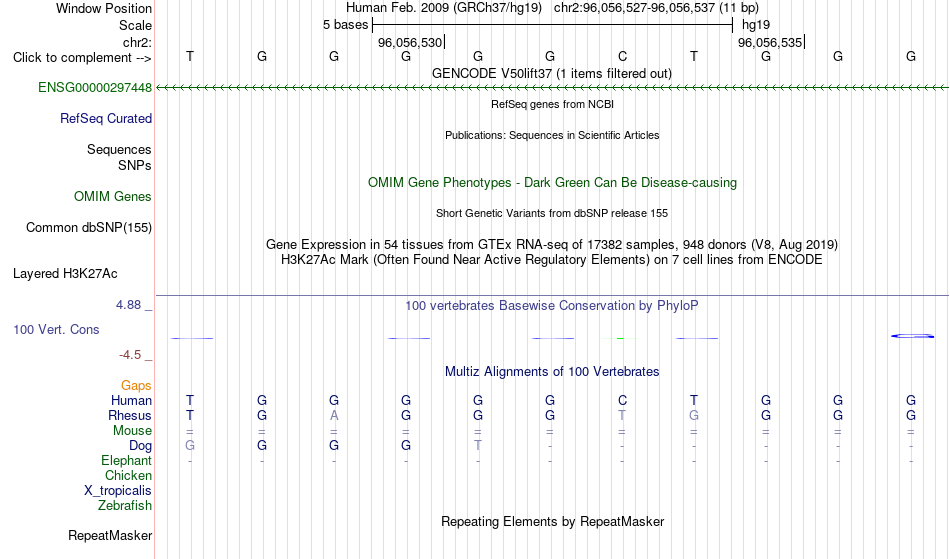
Task: Click the green PhyloP conservation bar
Action: [620, 338]
